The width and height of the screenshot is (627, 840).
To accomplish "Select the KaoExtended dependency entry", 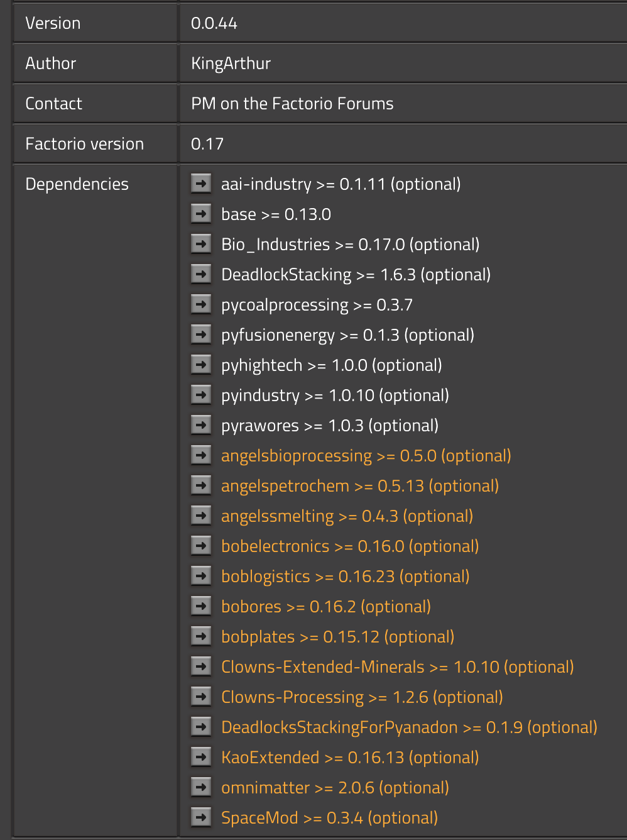I will (x=349, y=758).
